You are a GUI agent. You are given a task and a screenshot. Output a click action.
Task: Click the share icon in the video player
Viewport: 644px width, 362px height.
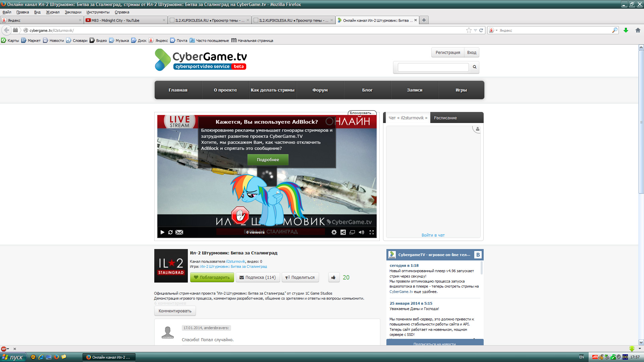pyautogui.click(x=343, y=232)
